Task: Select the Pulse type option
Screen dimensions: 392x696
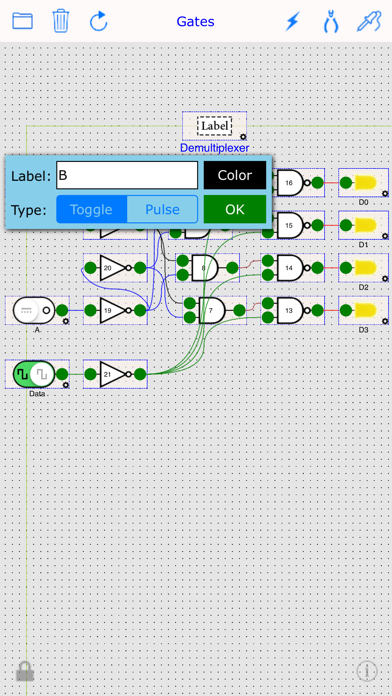Action: [162, 210]
